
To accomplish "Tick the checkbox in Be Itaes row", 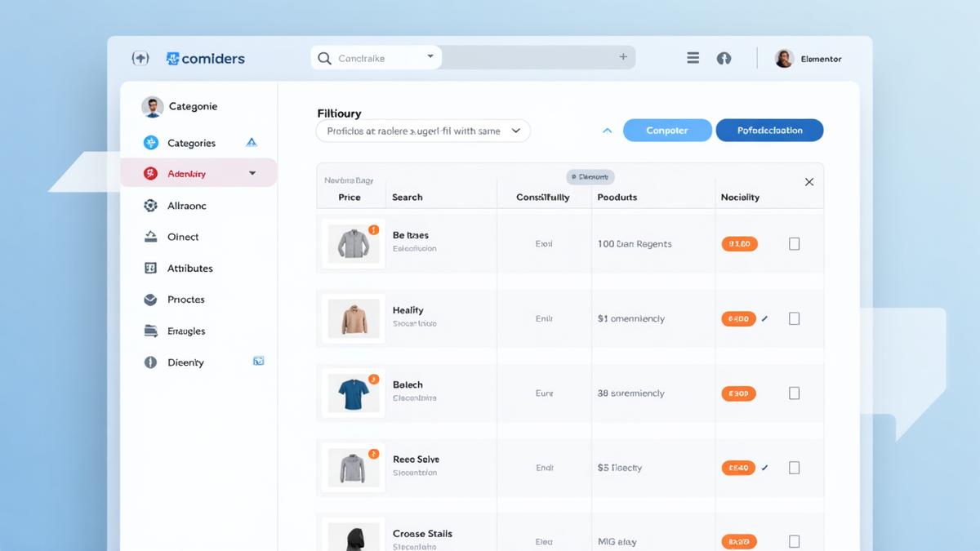I will 794,243.
